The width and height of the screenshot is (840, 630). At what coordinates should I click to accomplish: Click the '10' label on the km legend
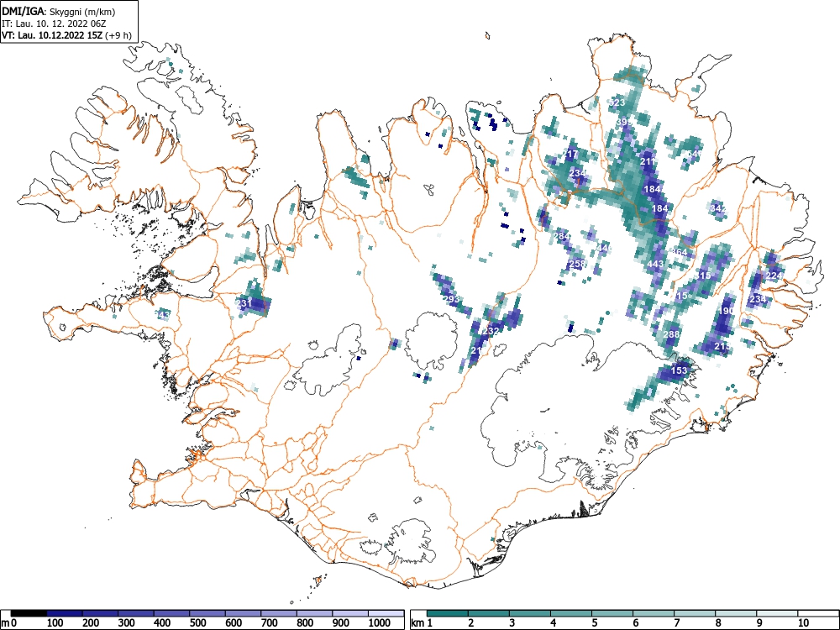point(803,622)
